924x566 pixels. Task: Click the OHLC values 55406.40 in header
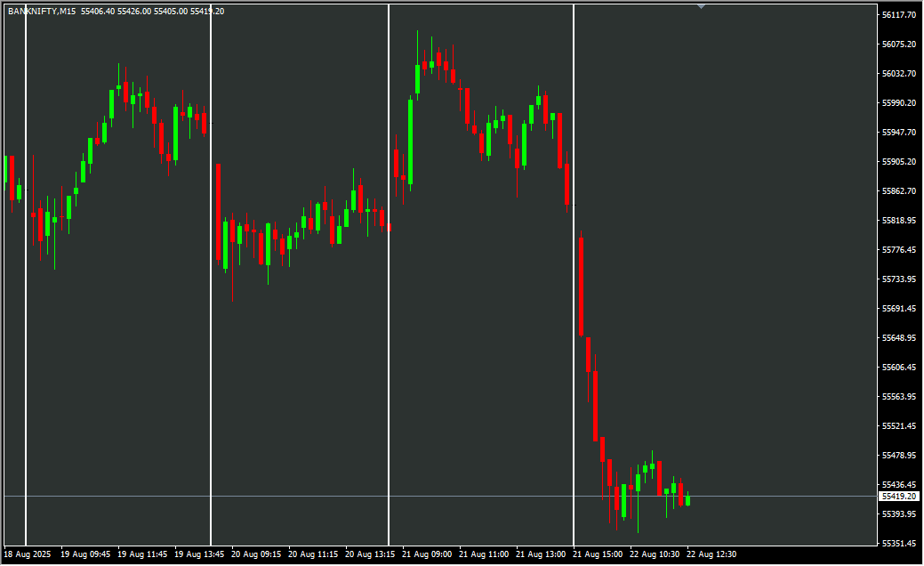tap(97, 12)
